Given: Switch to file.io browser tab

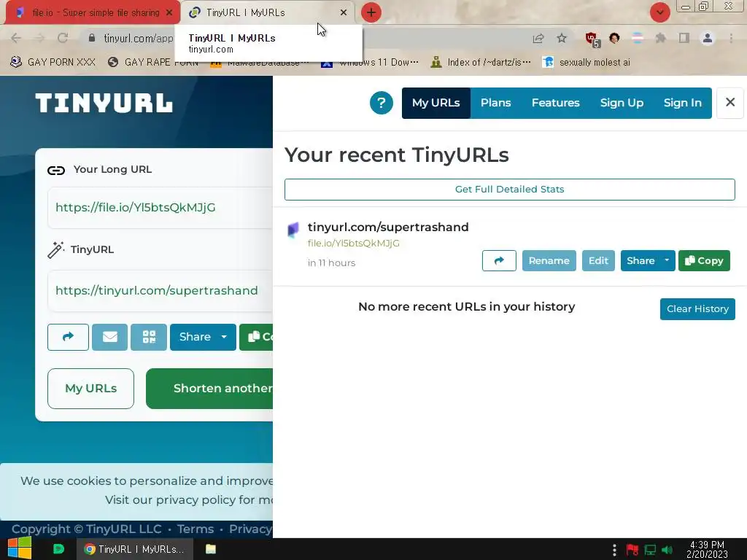Looking at the screenshot, I should pyautogui.click(x=90, y=13).
